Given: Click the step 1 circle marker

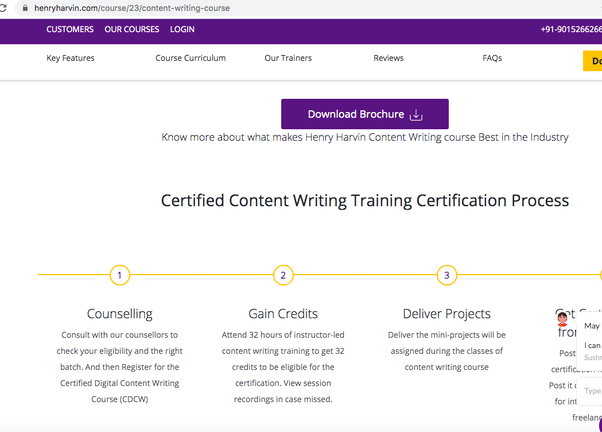Looking at the screenshot, I should (119, 275).
